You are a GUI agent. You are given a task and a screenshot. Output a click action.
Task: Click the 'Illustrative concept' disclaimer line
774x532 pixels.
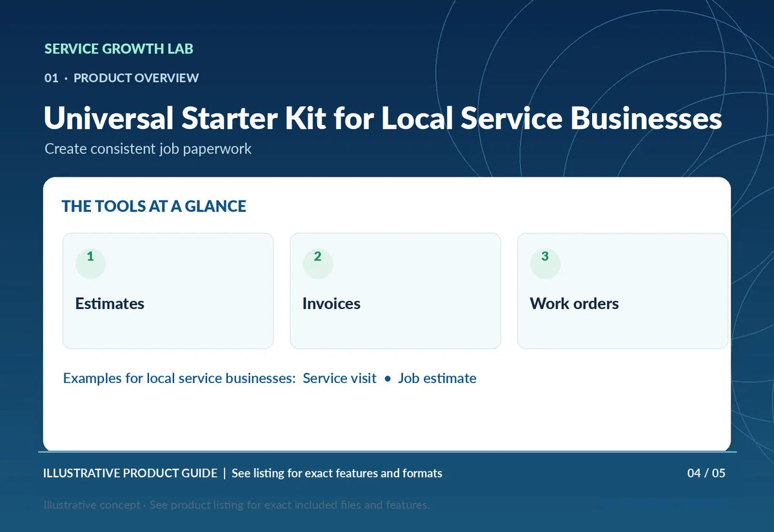click(x=237, y=505)
